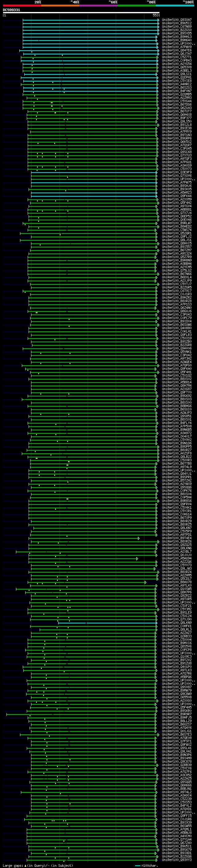Image resolution: width=197 pixels, height=868 pixels.
Task: Click the query end position 553
Action: tap(155, 15)
